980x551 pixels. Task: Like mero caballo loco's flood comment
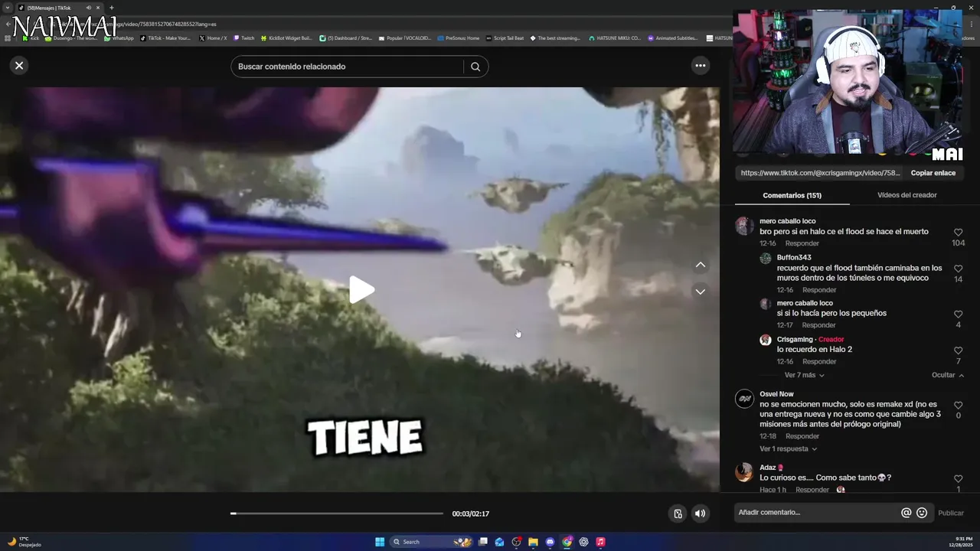(x=958, y=233)
